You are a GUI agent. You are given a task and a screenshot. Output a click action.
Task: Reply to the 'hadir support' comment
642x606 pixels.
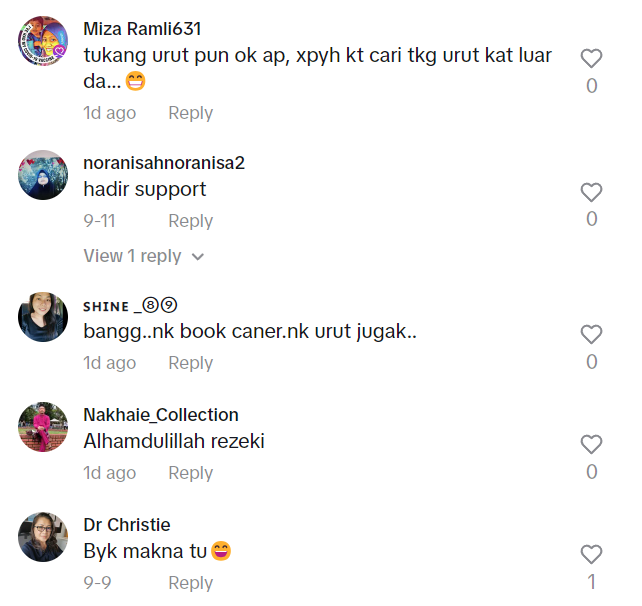click(190, 221)
